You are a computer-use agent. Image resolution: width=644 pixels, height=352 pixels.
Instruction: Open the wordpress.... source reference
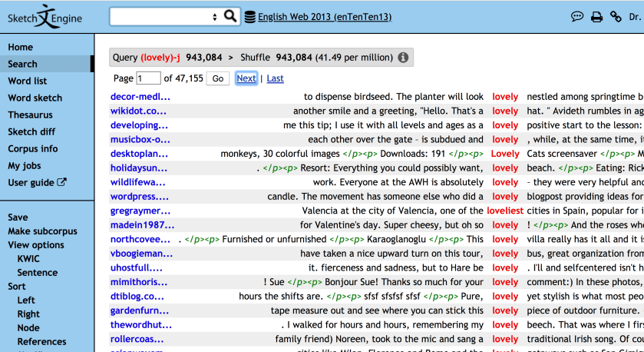tap(139, 197)
